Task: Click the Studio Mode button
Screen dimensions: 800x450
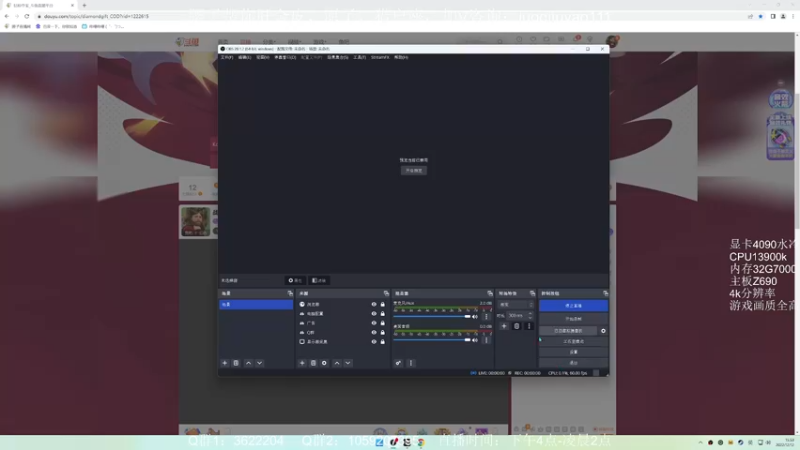Action: pos(573,341)
